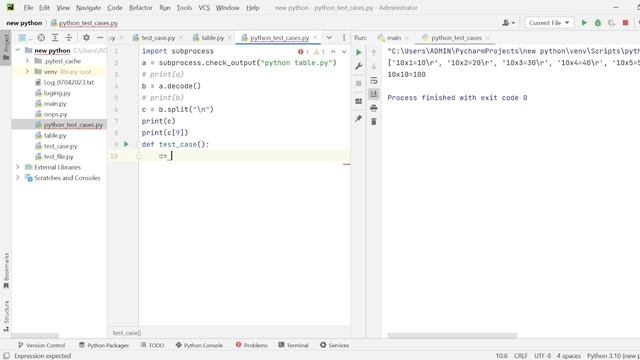
Task: Open Log_07042023.txt in project tree
Action: click(69, 82)
